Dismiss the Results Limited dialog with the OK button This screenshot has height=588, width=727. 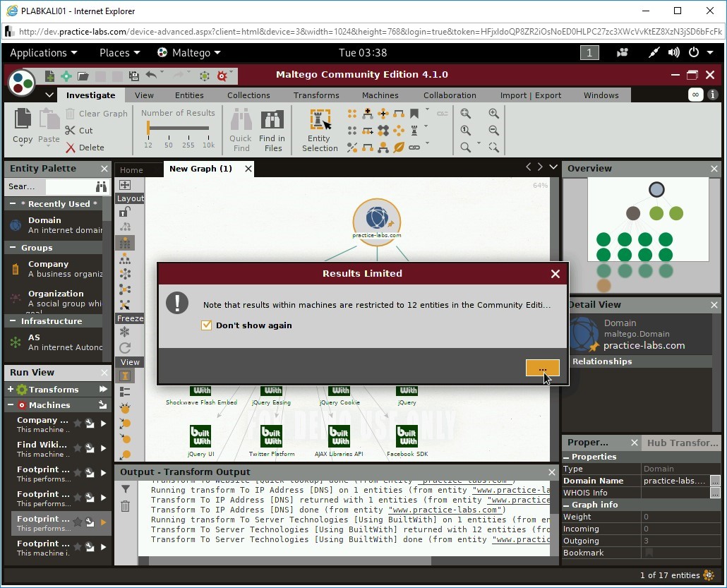542,368
